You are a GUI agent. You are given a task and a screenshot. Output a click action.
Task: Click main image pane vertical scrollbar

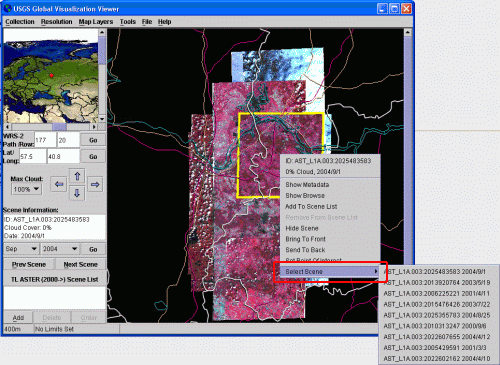click(x=407, y=180)
